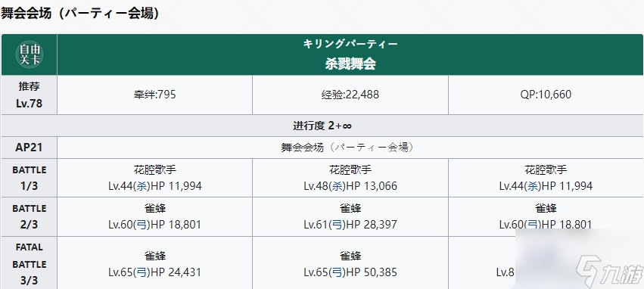The image size is (644, 289).
Task: Click the 舞会会场 (パーティー会場) page heading
Action: tap(80, 13)
